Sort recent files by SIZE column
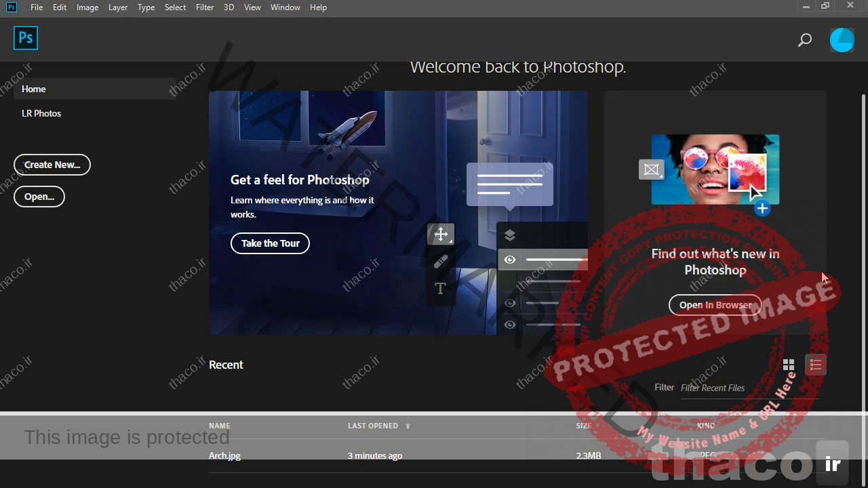Image resolution: width=868 pixels, height=488 pixels. [x=584, y=426]
